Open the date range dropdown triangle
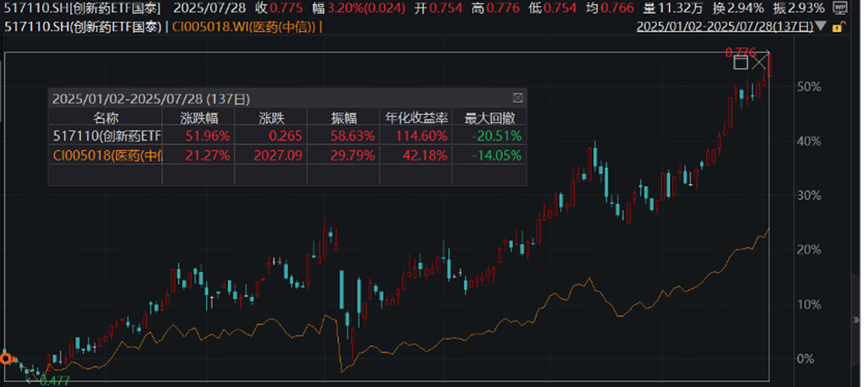The height and width of the screenshot is (387, 868). [821, 28]
